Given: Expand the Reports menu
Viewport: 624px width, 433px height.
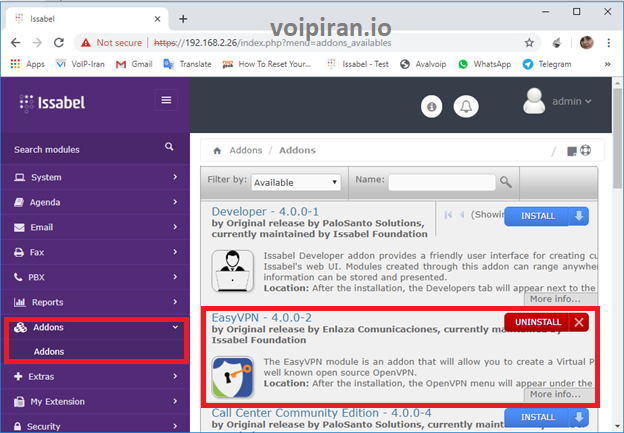Looking at the screenshot, I should click(x=95, y=302).
